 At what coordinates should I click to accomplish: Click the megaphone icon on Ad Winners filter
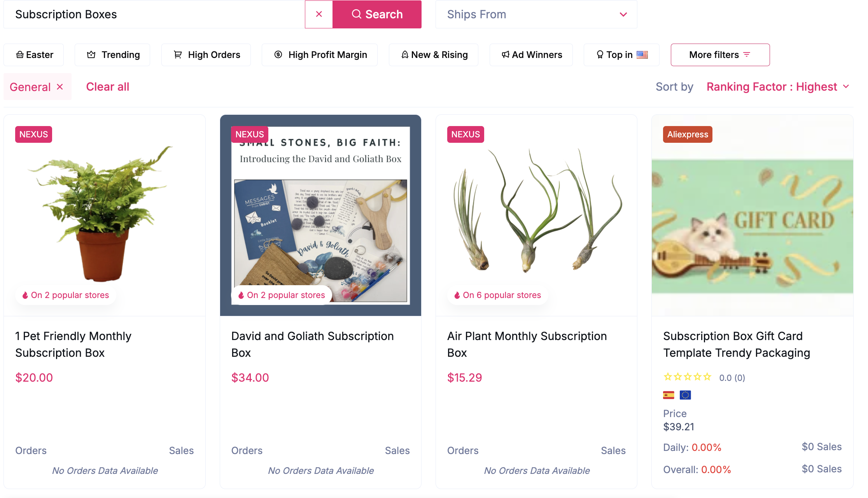click(x=506, y=54)
